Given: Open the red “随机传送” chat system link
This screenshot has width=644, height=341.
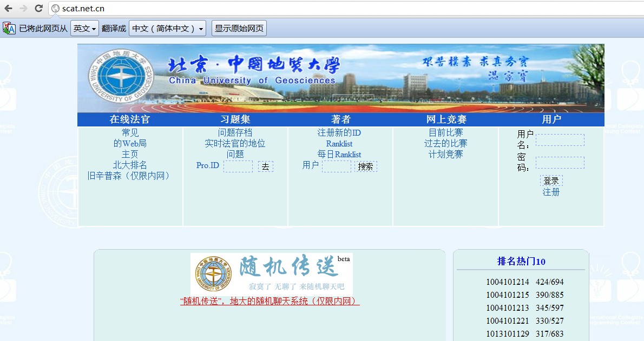Looking at the screenshot, I should tap(270, 301).
